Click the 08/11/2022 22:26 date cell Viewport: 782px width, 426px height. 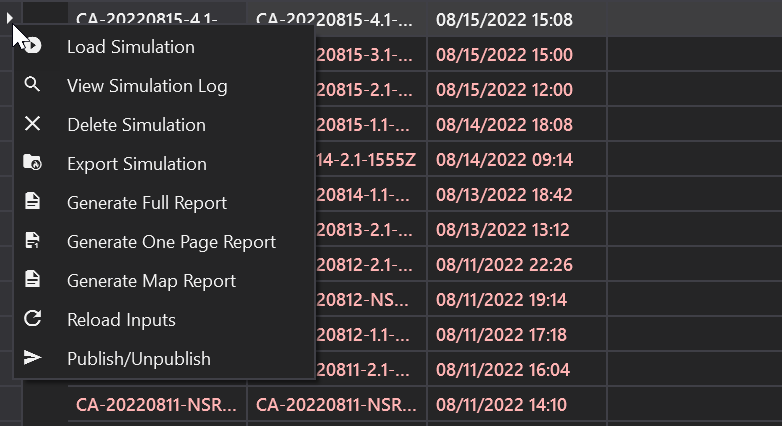point(504,265)
